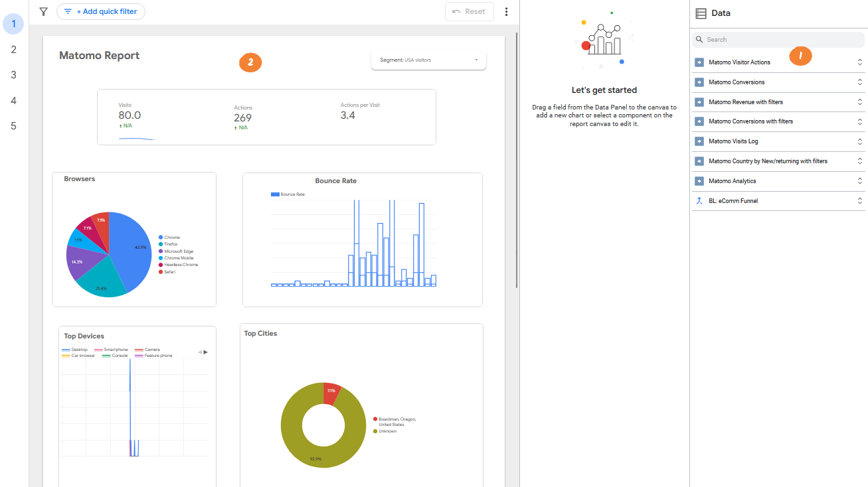
Task: Open the Segment: USA visitors dropdown
Action: [428, 60]
